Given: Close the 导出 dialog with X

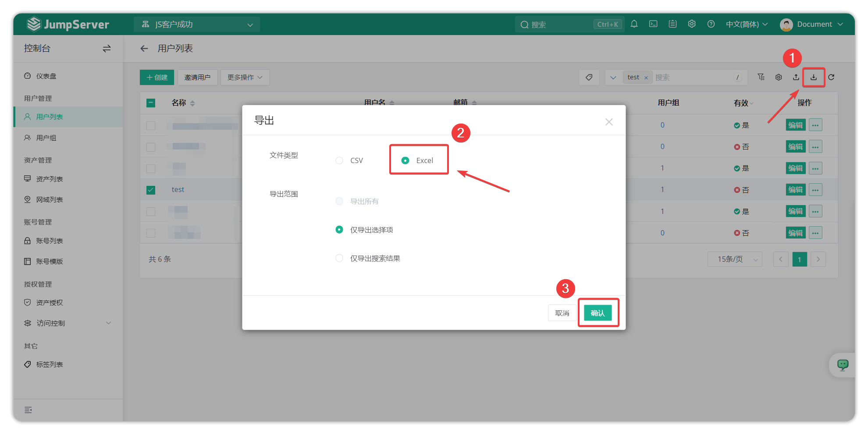Looking at the screenshot, I should [609, 122].
